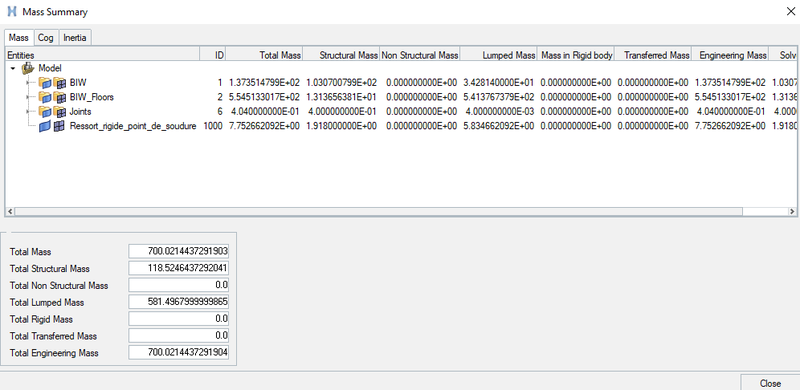Screen dimensions: 800x390
Task: Click the Total Engineering Mass label
Action: coord(54,353)
